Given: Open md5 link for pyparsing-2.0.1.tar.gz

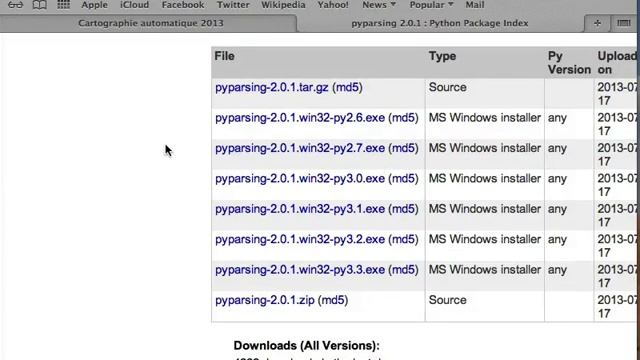Looking at the screenshot, I should (x=347, y=87).
